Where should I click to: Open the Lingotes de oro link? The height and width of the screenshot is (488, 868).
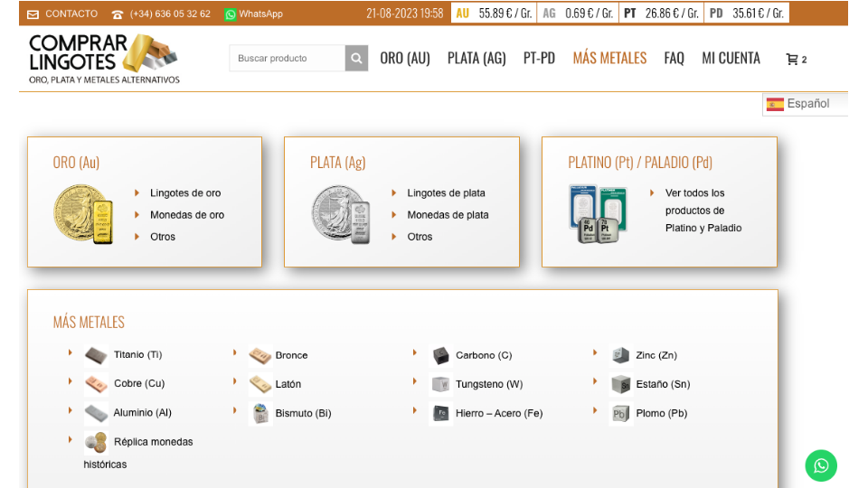coord(185,193)
